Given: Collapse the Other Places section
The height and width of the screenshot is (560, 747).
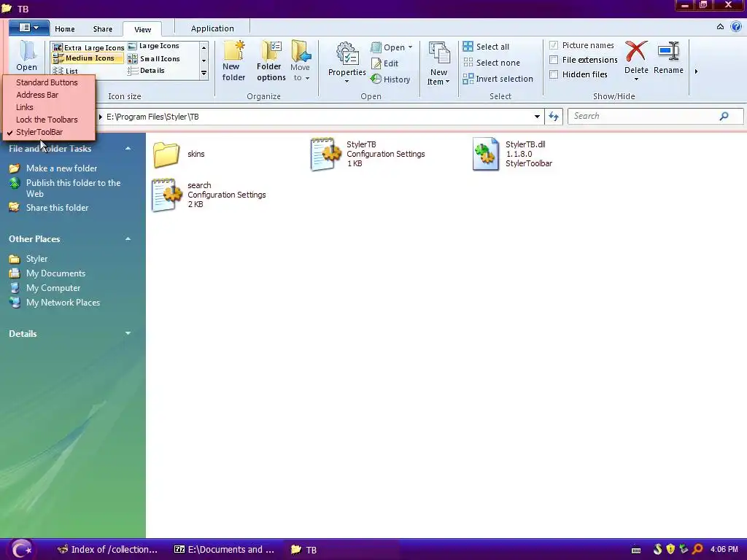Looking at the screenshot, I should (128, 239).
